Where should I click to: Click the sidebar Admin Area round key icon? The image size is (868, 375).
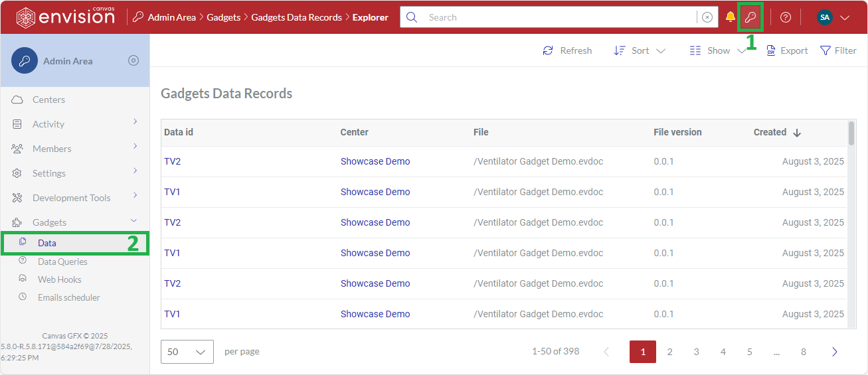[x=25, y=60]
